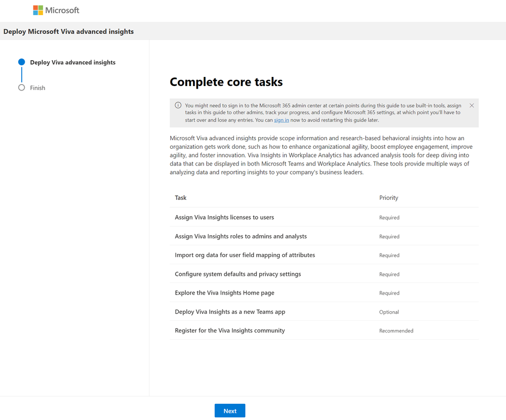Select the Deploy Viva advanced insights step
The height and width of the screenshot is (420, 506).
72,62
